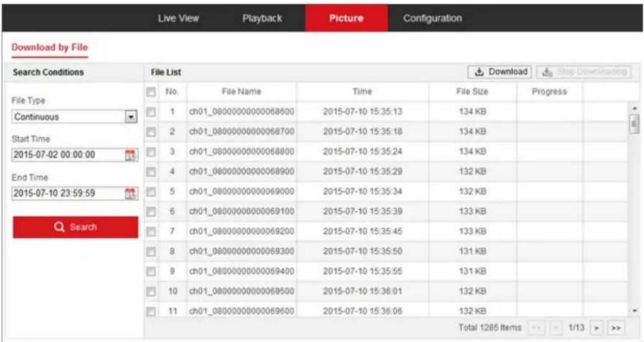Select file ch01_08000000000069000

tap(241, 191)
